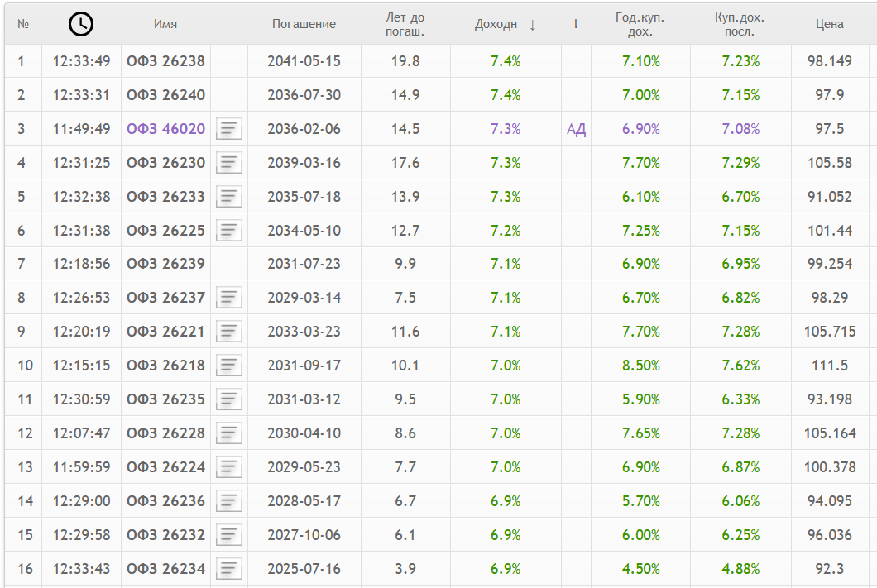Click the exclamation mark column header
Image resolution: width=877 pixels, height=588 pixels.
tap(576, 24)
